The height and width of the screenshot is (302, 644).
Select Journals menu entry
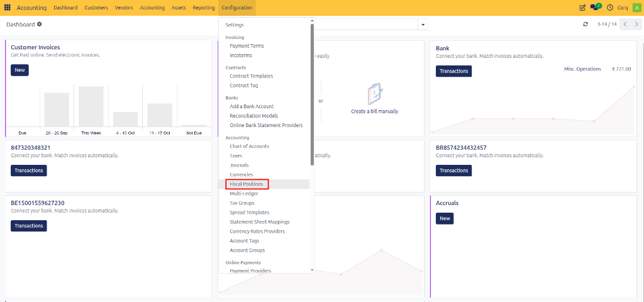coord(239,165)
